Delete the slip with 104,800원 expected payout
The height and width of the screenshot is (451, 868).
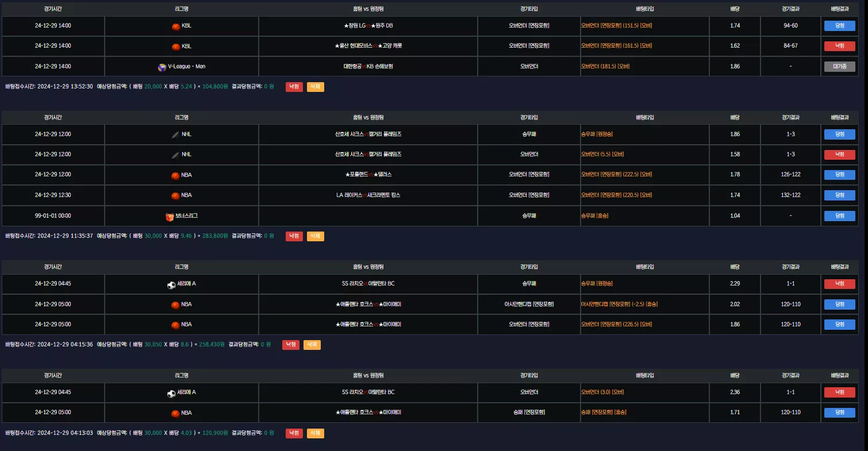tap(315, 87)
